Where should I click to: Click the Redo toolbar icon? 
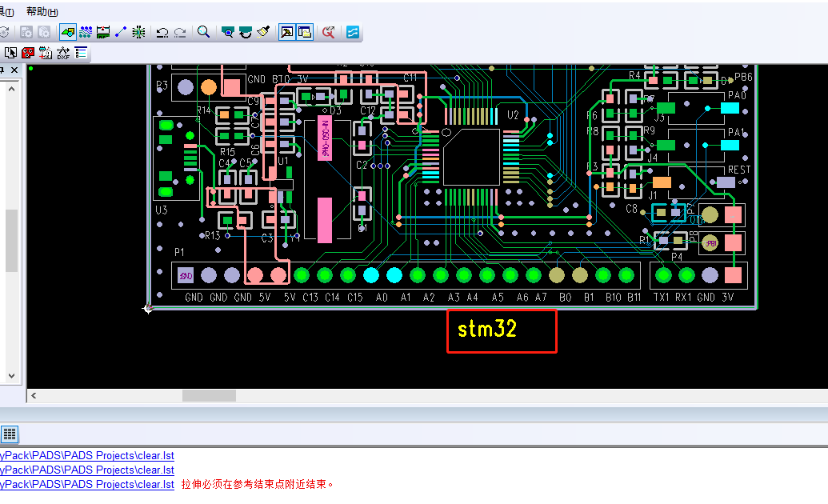tap(179, 32)
